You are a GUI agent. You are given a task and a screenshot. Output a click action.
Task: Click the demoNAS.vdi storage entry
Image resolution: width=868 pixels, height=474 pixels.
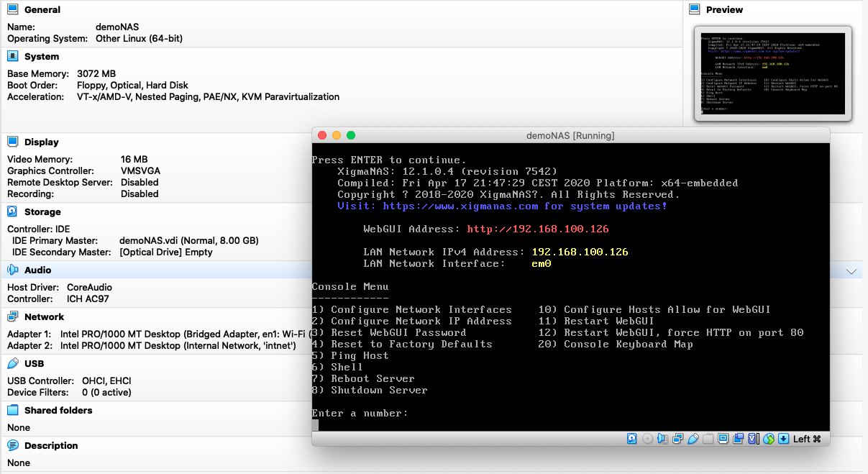(x=189, y=240)
